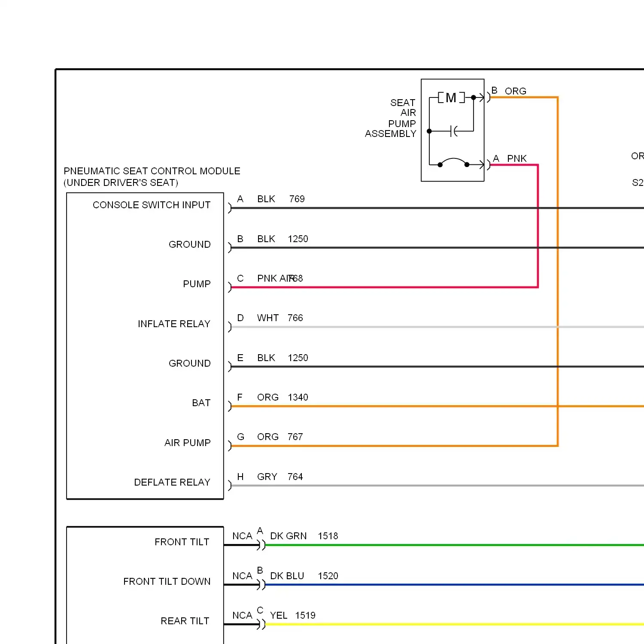Click the SEAT AIR PUMP ASSEMBLY label

coord(391,118)
